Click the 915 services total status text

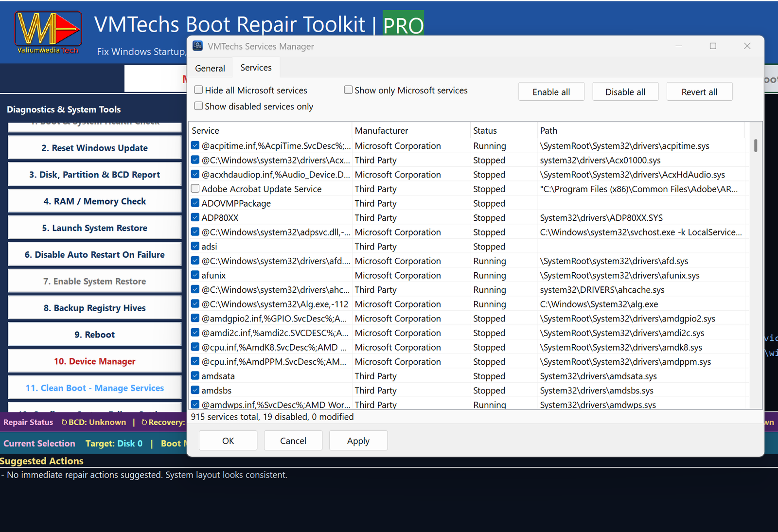point(272,417)
